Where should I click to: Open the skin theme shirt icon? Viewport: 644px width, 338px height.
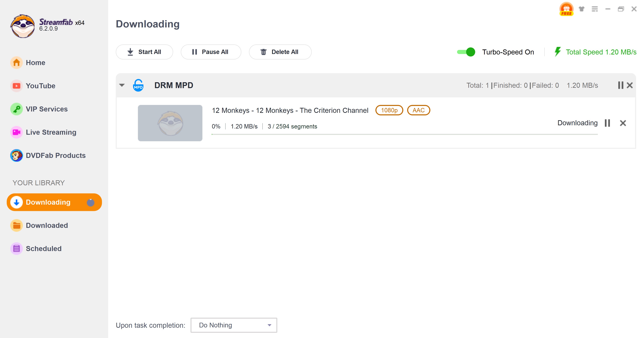click(582, 9)
